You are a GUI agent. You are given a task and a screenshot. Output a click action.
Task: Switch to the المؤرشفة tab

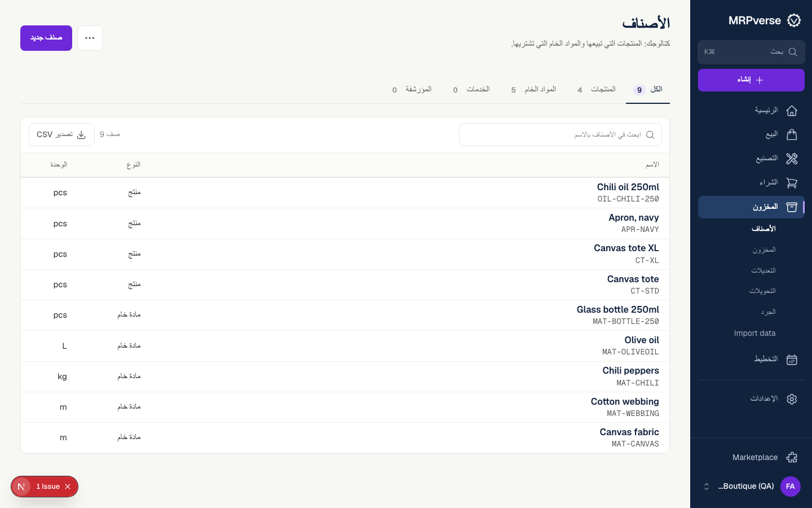tap(412, 90)
